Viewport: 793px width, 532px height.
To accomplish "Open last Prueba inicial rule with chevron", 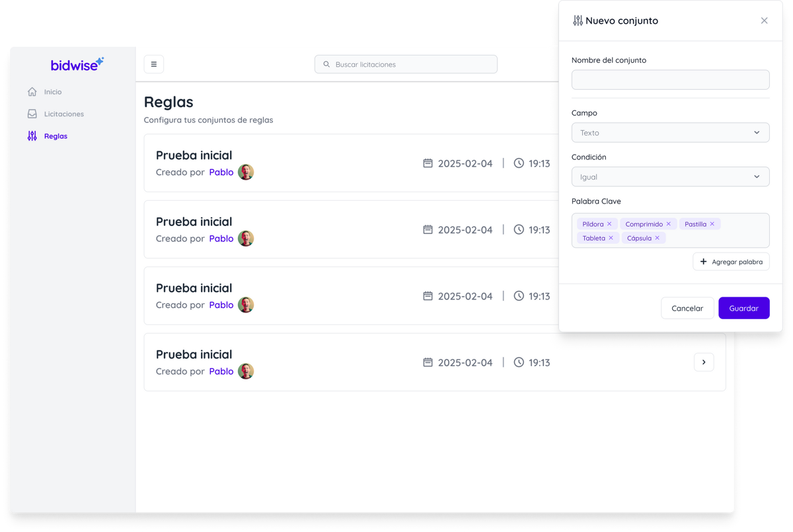I will pyautogui.click(x=704, y=362).
